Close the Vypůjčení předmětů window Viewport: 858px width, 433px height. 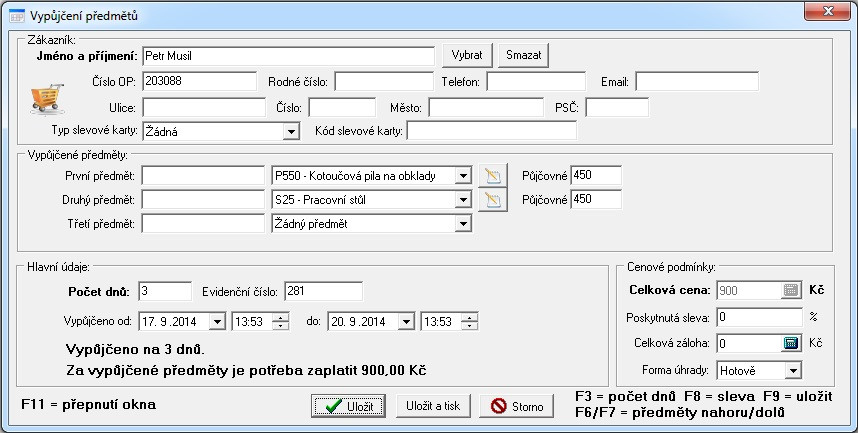tap(827, 10)
